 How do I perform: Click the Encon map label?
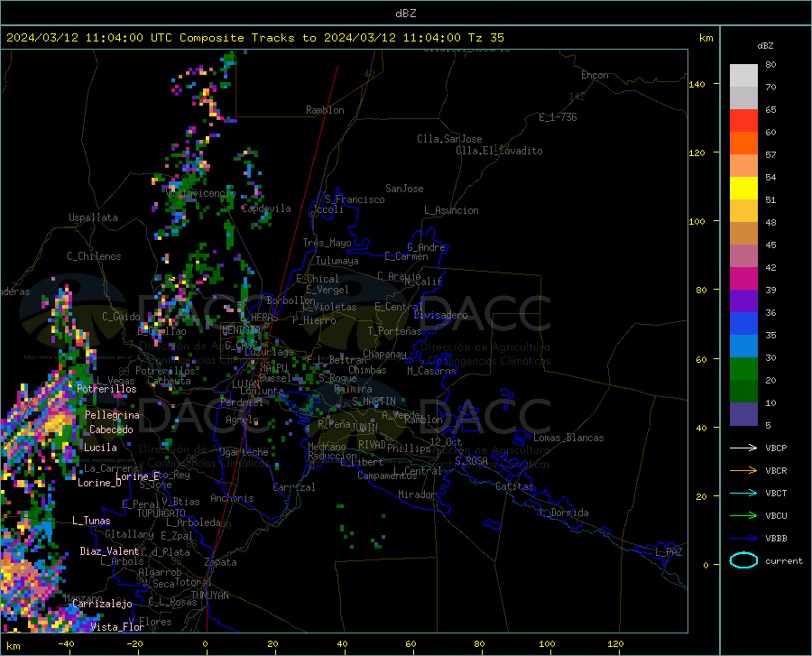pos(595,75)
